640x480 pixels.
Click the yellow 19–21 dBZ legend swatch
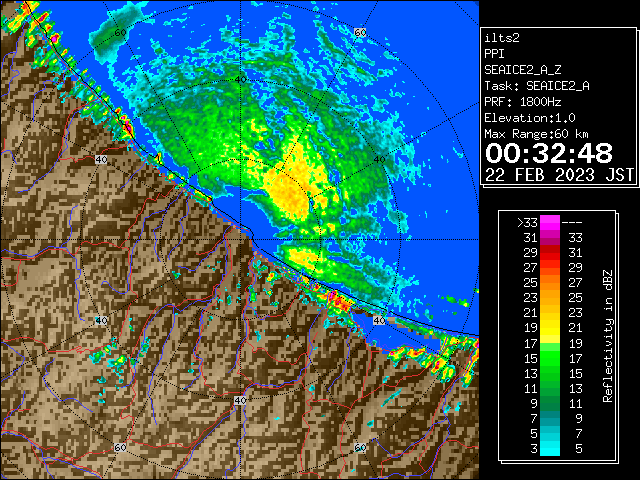pyautogui.click(x=550, y=328)
